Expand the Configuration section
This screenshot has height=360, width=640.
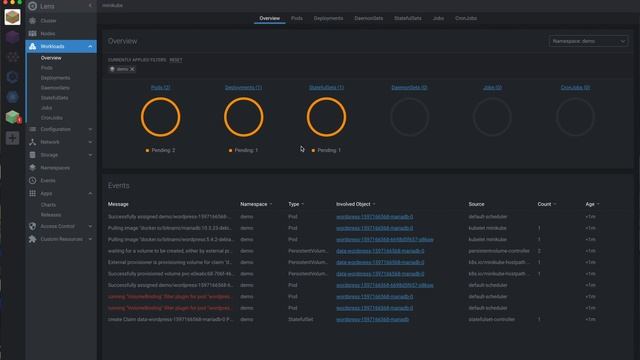point(61,129)
